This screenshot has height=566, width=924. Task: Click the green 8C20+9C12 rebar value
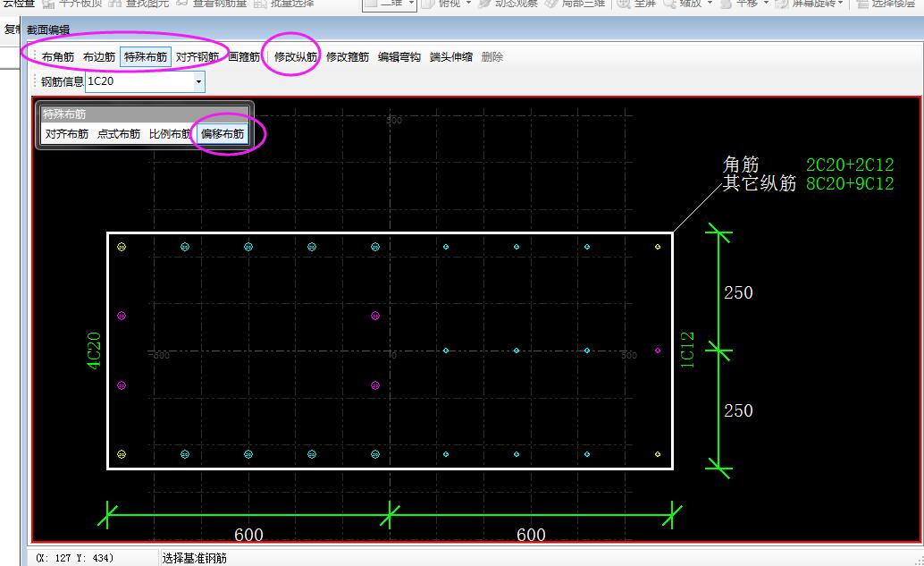click(x=850, y=183)
